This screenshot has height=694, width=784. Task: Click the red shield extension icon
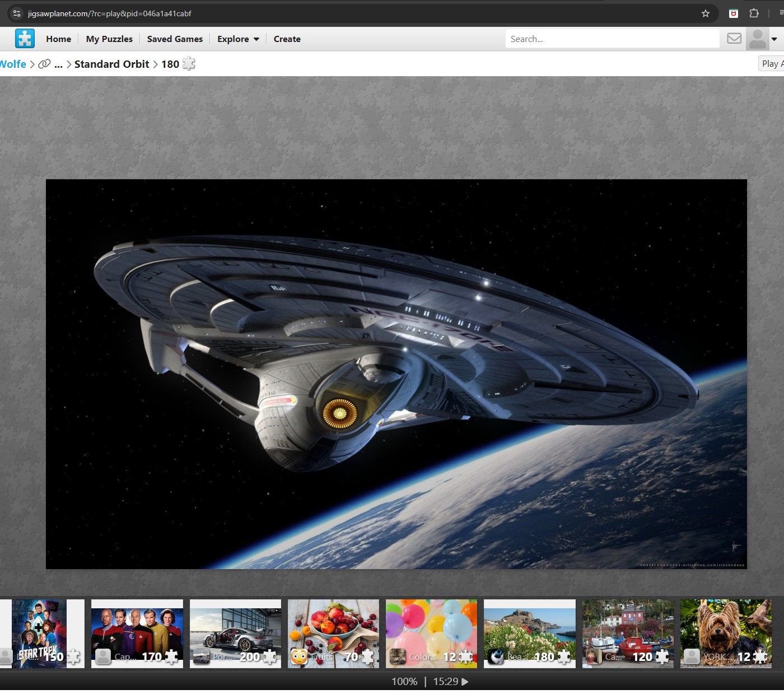(733, 13)
